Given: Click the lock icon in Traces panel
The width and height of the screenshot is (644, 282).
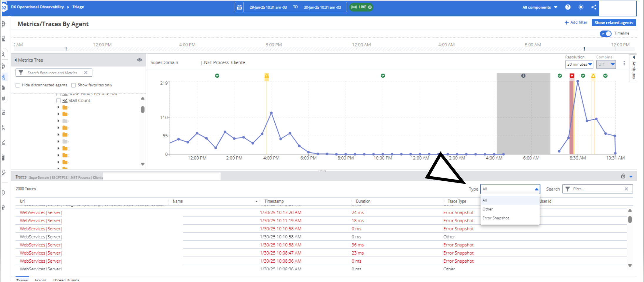Looking at the screenshot, I should [x=623, y=176].
